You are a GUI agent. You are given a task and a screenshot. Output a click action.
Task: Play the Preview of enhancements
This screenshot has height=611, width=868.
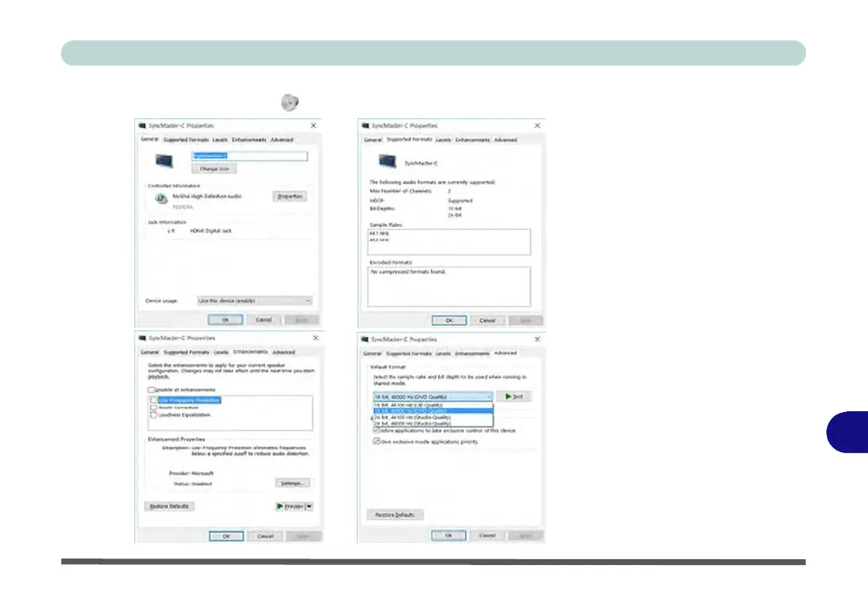(290, 507)
